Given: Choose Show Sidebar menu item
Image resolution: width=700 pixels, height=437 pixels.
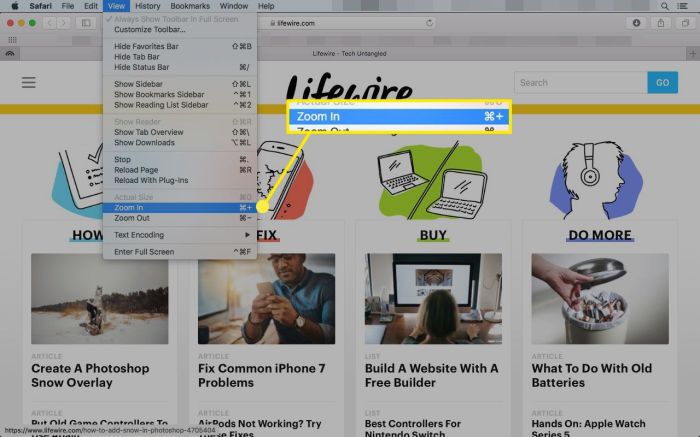Looking at the screenshot, I should click(x=180, y=84).
